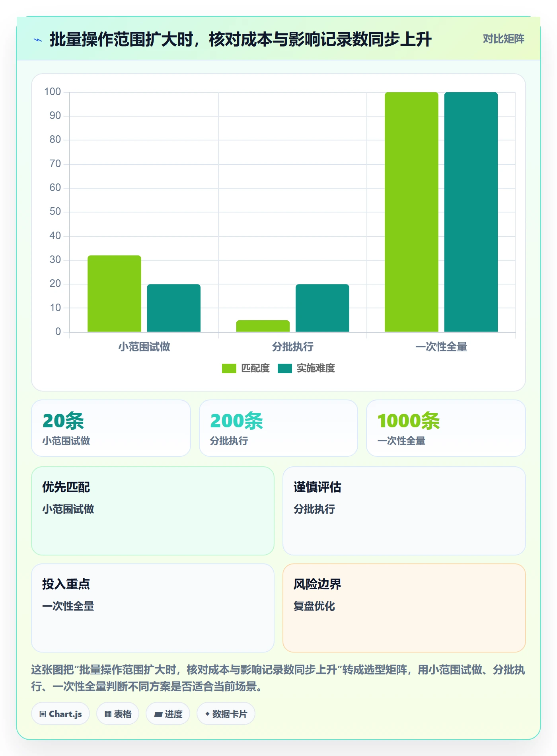Click the lightning bolt icon in header
557x756 pixels.
point(38,40)
